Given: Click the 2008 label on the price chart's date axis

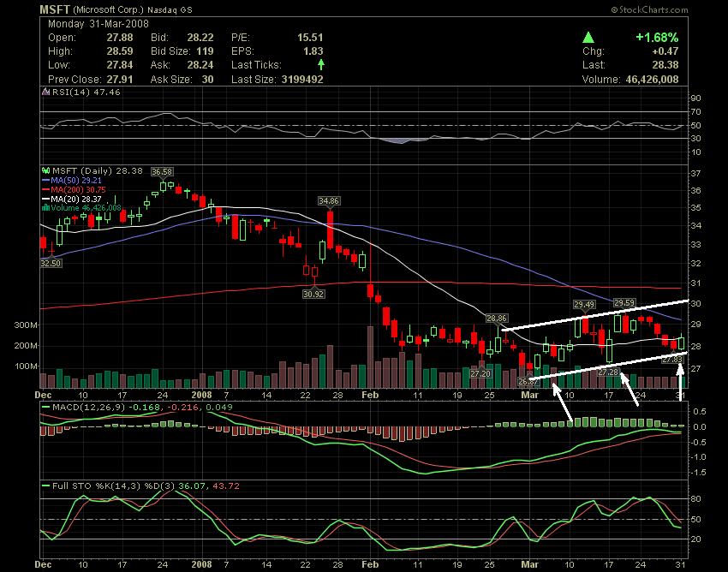Looking at the screenshot, I should click(201, 395).
